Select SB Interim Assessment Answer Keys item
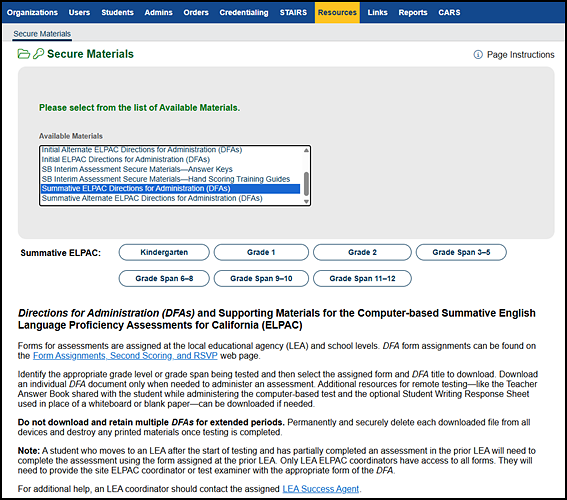 pos(170,169)
